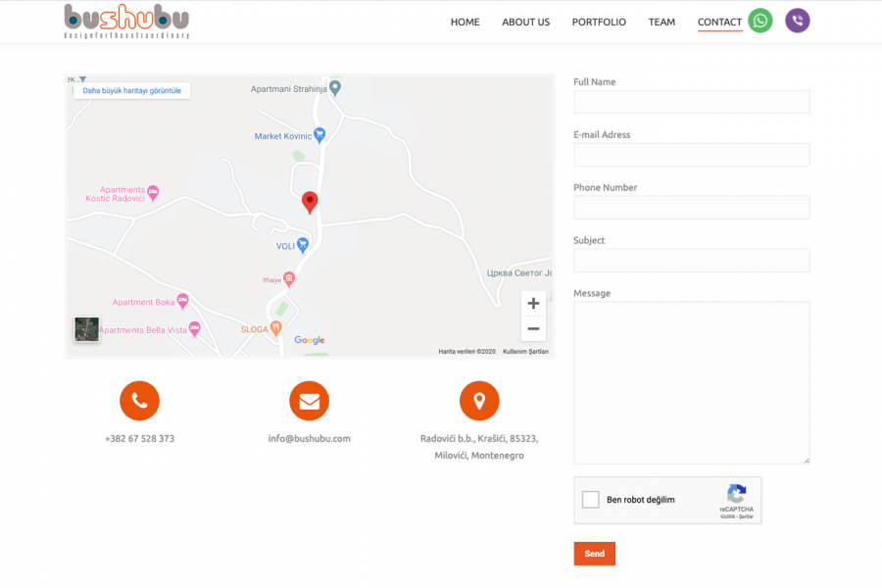Check the "Ben robot değilim" reCAPTCHA box
The image size is (882, 588).
click(591, 500)
